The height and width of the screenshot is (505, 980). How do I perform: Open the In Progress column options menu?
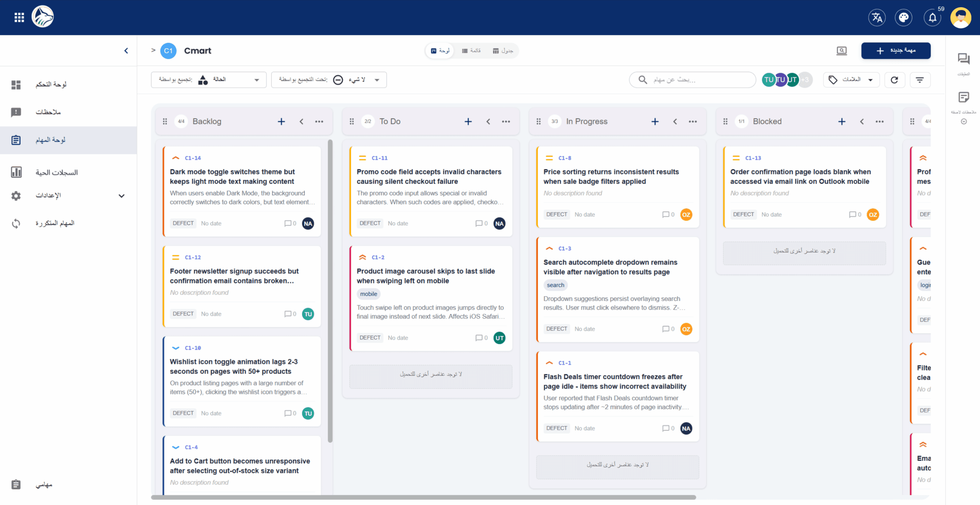pos(693,121)
